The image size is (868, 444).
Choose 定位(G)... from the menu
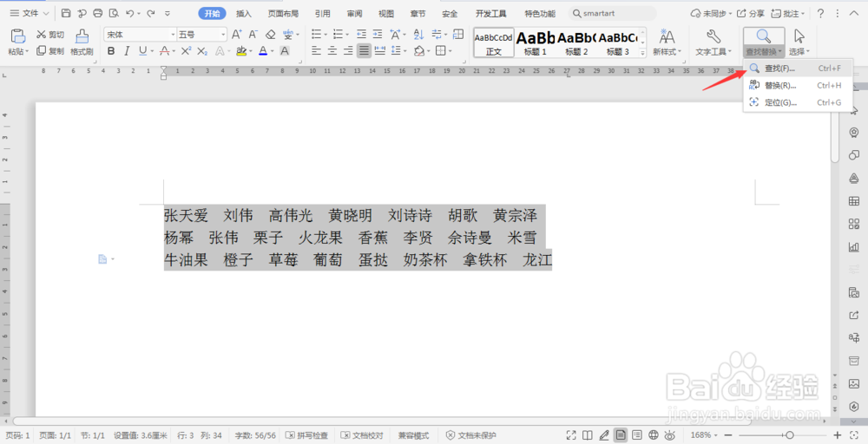tap(797, 102)
